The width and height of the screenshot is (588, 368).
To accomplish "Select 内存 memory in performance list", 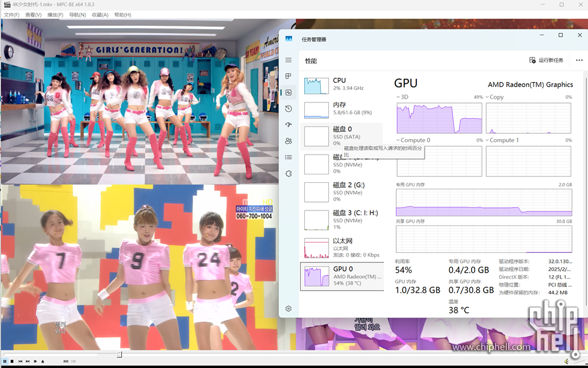I will 342,110.
